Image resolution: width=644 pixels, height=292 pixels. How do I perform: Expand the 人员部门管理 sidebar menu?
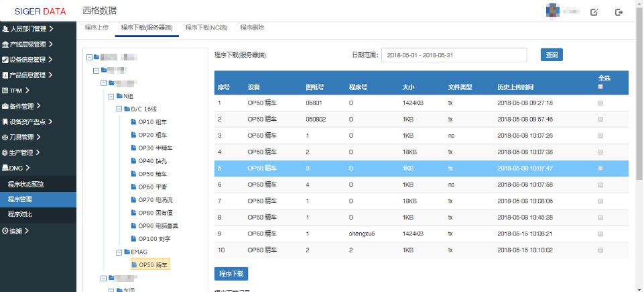pyautogui.click(x=29, y=28)
